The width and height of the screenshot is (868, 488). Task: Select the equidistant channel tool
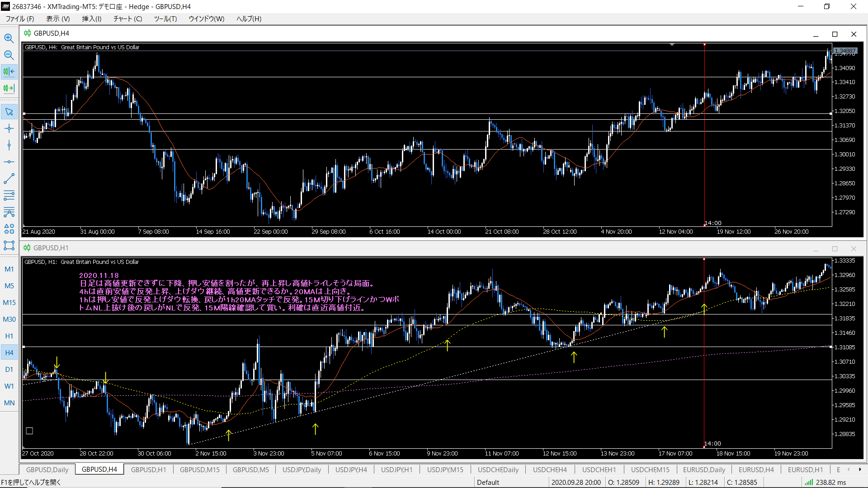coord(9,195)
